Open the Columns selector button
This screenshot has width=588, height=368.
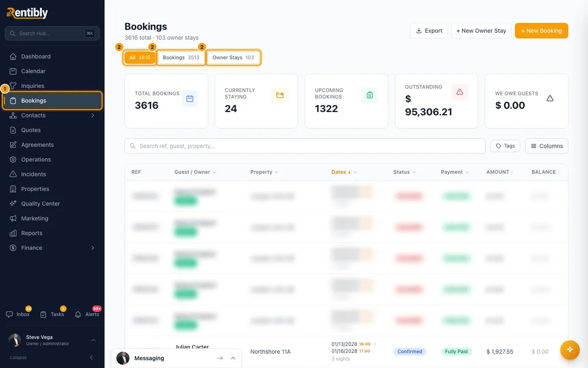[547, 146]
